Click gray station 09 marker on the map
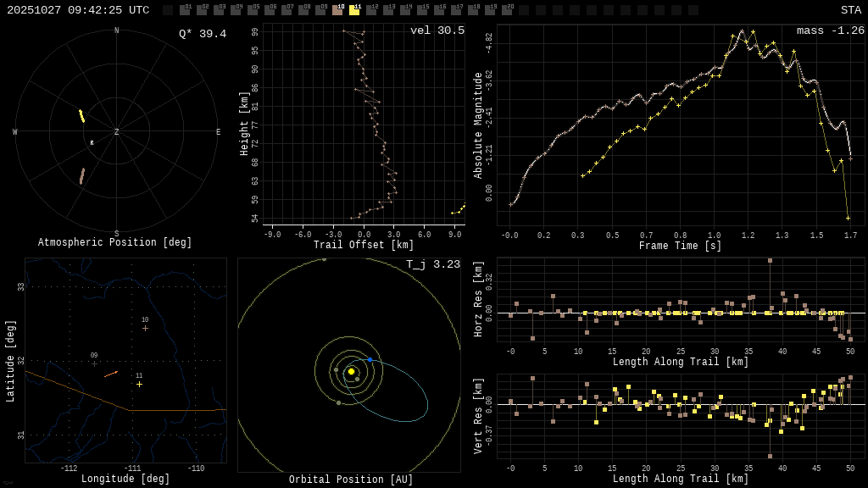The image size is (868, 488). pyautogui.click(x=94, y=363)
